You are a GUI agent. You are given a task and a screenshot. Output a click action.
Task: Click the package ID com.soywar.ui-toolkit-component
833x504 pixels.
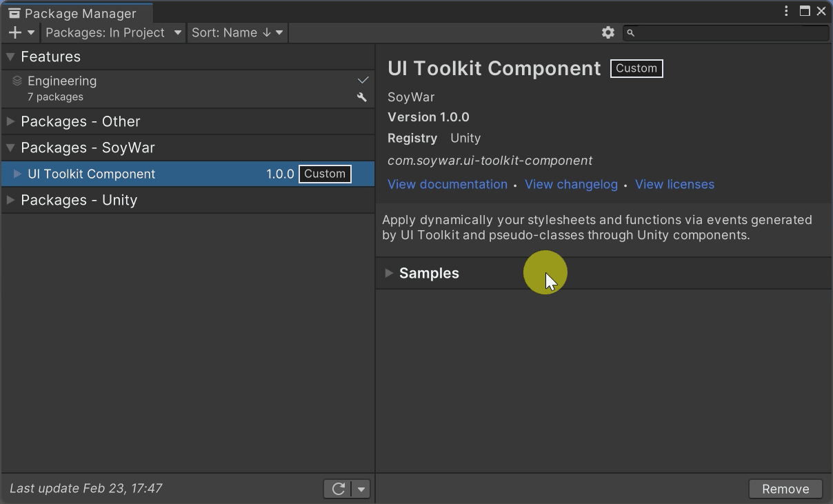pos(490,161)
